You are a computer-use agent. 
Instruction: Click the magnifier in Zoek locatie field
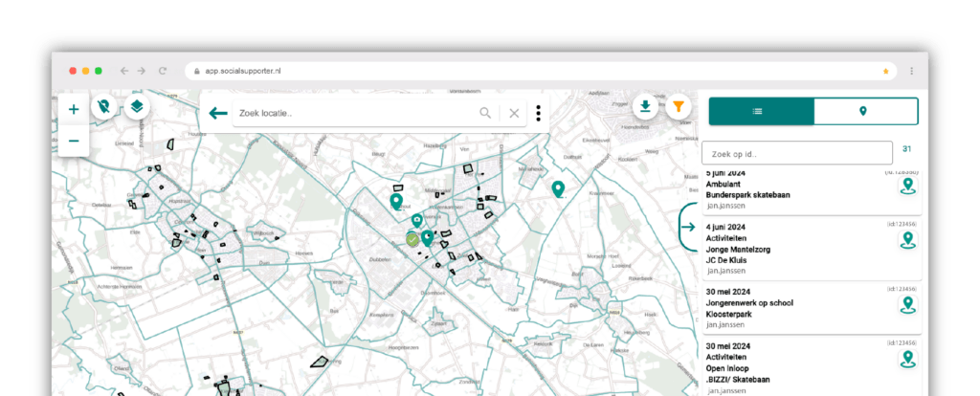click(x=485, y=113)
